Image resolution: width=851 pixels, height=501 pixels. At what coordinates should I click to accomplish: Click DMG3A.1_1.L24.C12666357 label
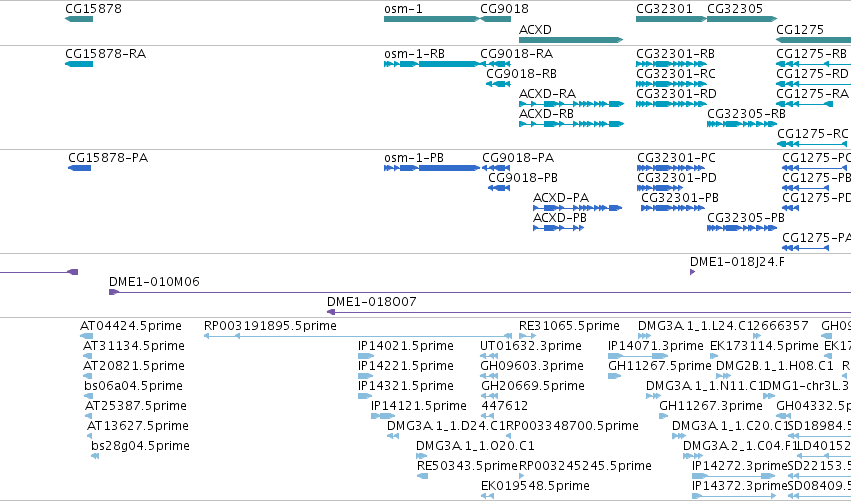click(723, 326)
